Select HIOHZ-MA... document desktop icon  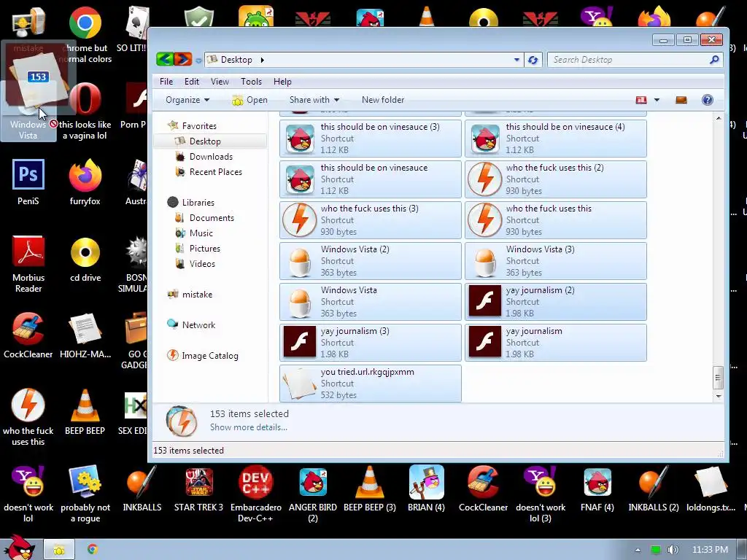pos(85,335)
